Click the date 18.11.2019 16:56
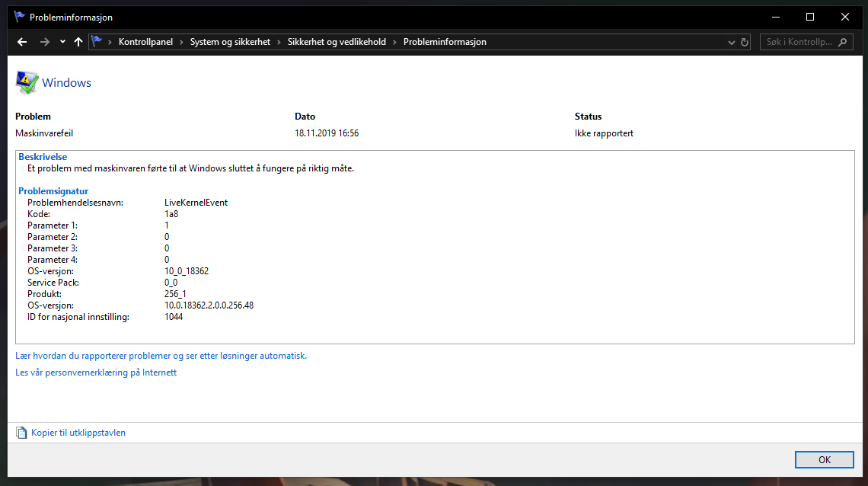The width and height of the screenshot is (868, 486). coord(327,133)
